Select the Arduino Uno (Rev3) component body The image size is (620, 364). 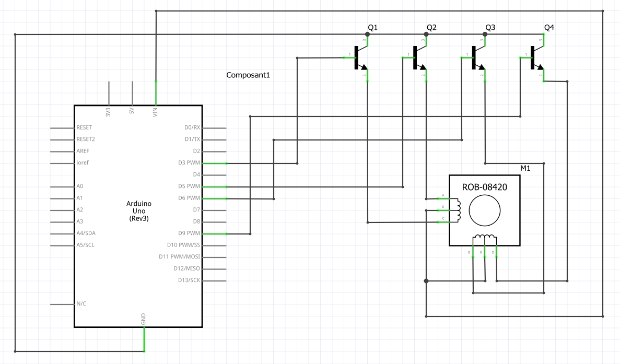(138, 216)
